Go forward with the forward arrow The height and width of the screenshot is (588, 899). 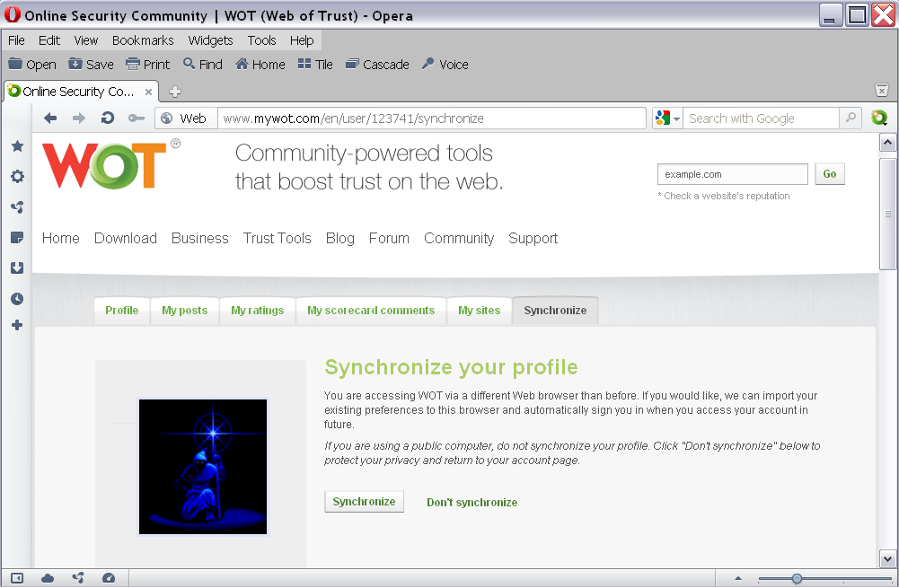(78, 118)
